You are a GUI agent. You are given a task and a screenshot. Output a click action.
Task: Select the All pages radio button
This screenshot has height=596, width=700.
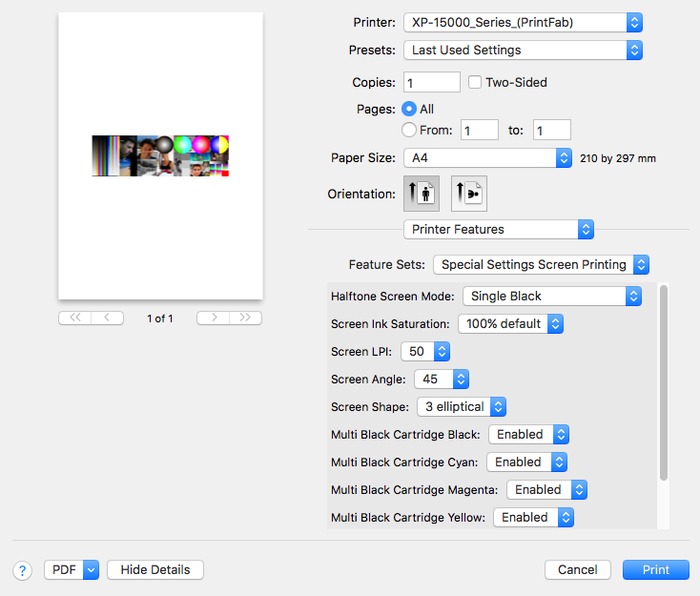409,109
